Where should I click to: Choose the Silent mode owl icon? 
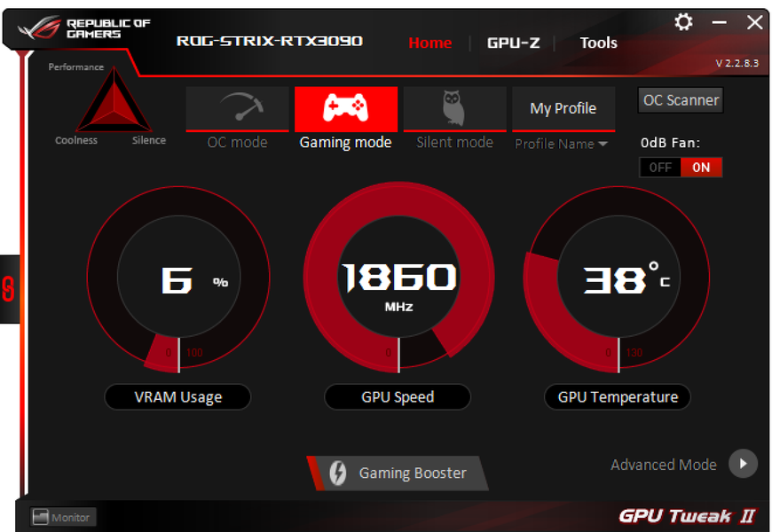pos(454,109)
